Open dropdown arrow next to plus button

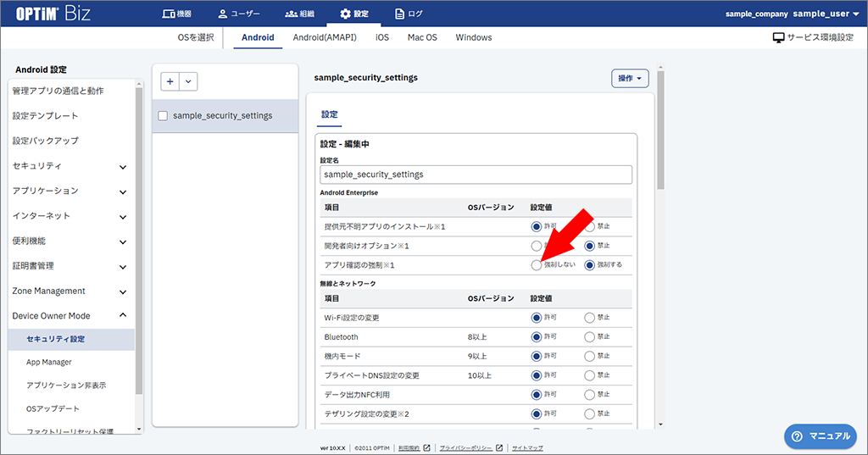(x=188, y=81)
